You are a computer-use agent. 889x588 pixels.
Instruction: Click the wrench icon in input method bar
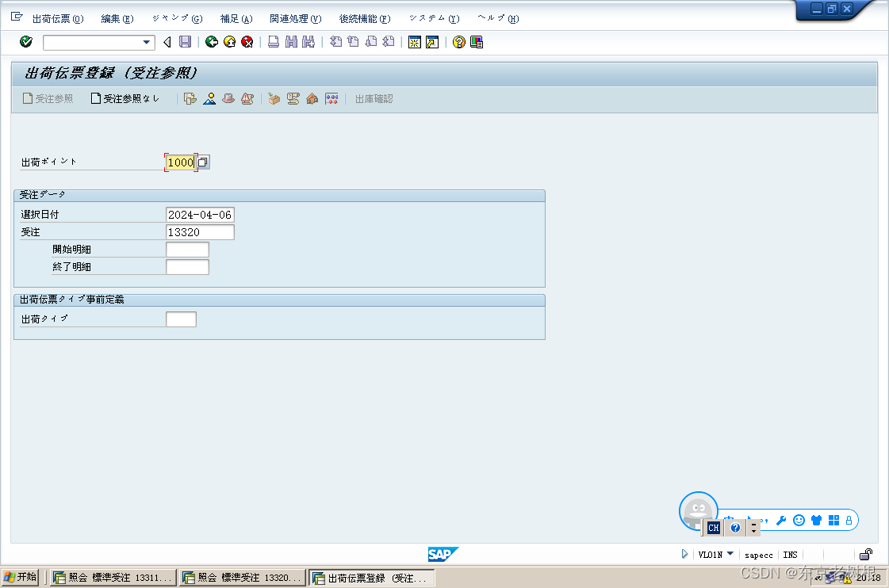[780, 521]
